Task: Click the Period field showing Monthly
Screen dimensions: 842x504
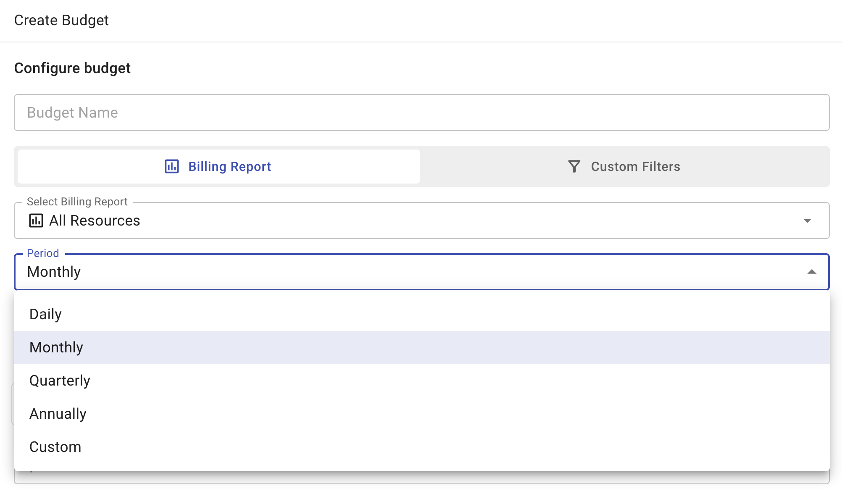Action: [x=54, y=272]
